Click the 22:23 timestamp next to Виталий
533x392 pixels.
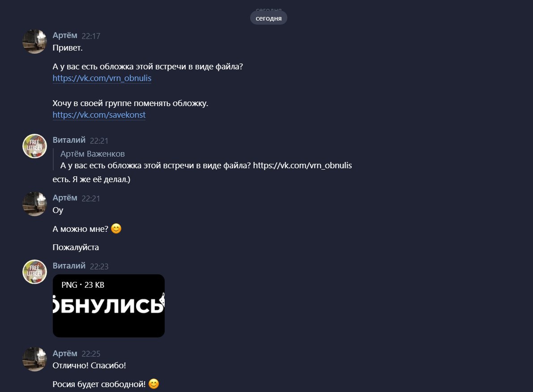pyautogui.click(x=99, y=267)
